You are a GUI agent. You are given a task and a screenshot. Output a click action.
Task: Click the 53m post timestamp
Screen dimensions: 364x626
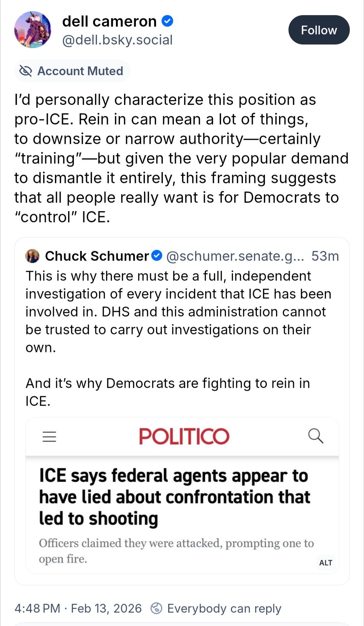[x=325, y=256]
